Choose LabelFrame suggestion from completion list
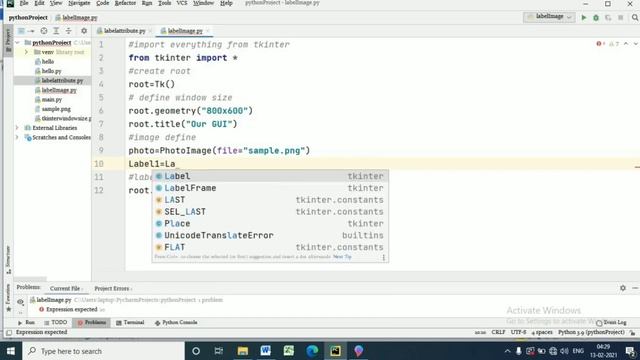The height and width of the screenshot is (360, 640). 270,188
